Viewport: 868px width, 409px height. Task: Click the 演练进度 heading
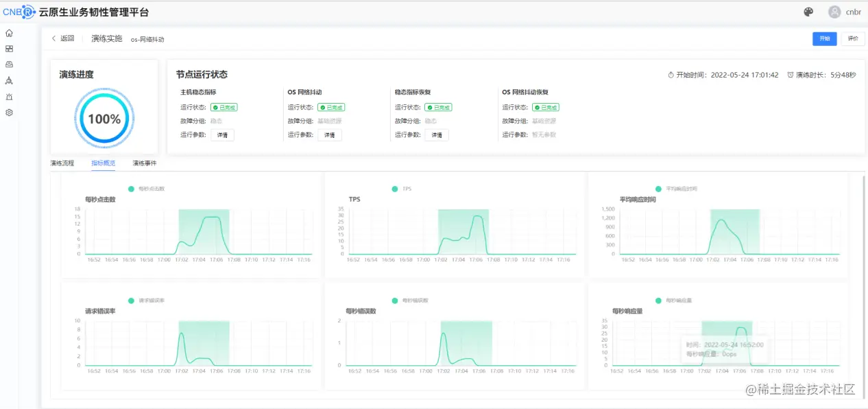(x=76, y=75)
